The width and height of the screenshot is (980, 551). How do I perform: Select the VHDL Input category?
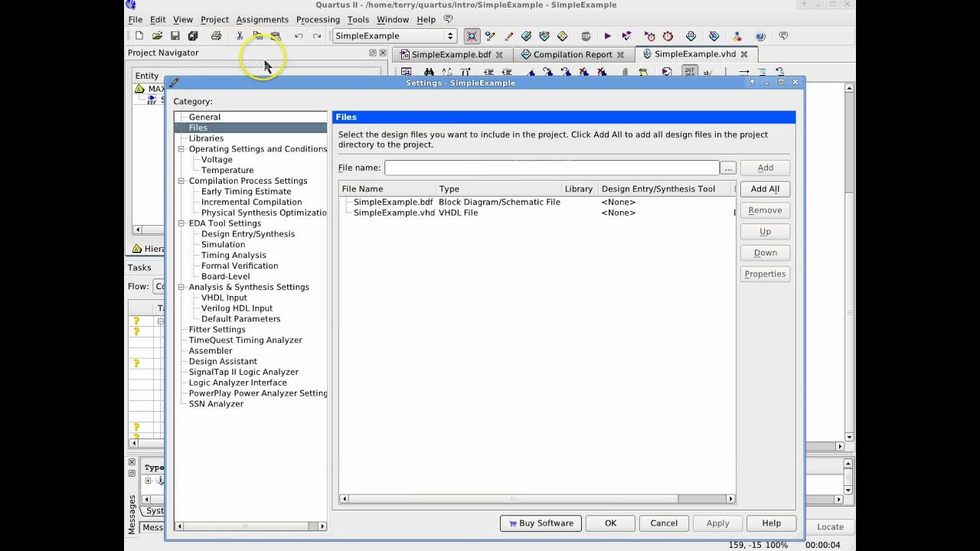pyautogui.click(x=224, y=298)
